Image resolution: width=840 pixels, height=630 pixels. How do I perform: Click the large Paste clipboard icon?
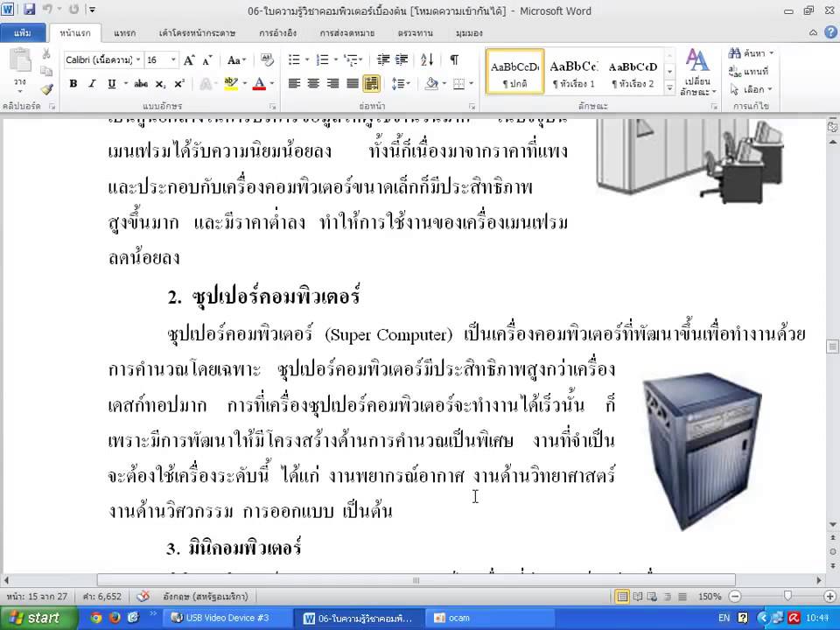[20, 60]
